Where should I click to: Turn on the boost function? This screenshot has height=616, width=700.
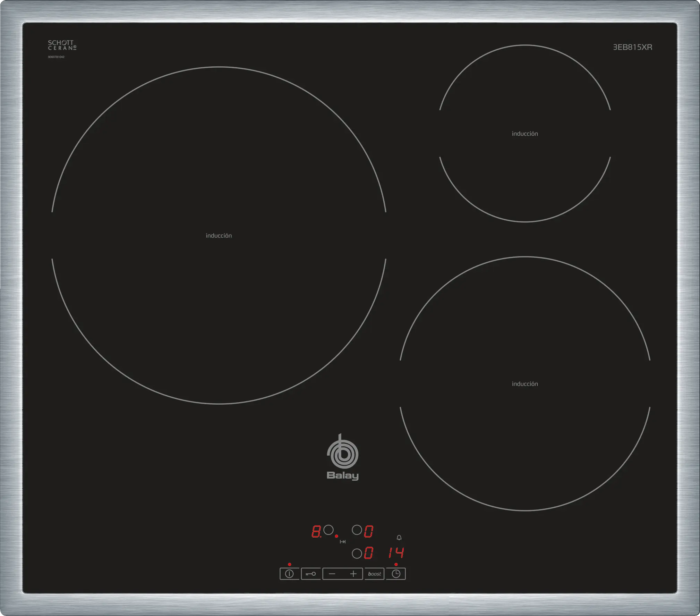374,574
